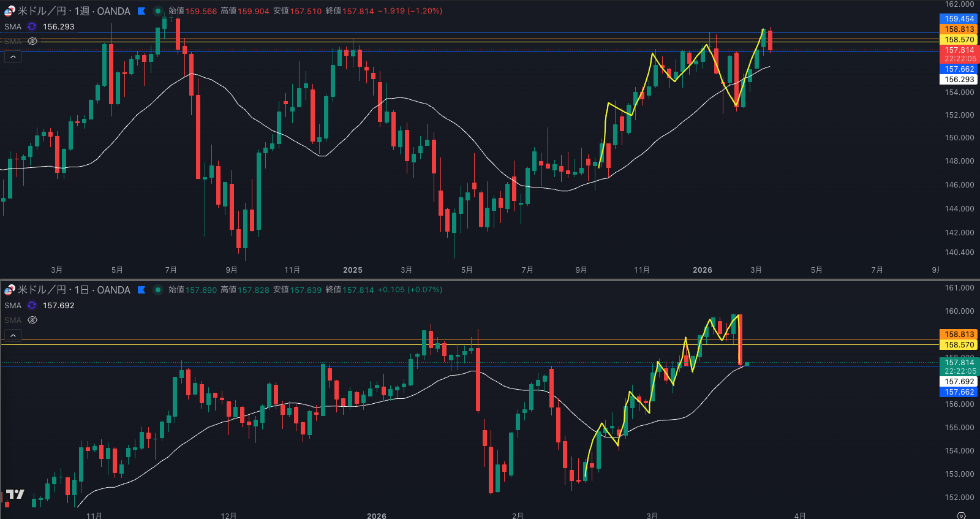Image resolution: width=980 pixels, height=519 pixels.
Task: Click the 米ドル/円 1週 OANDA symbol title
Action: coord(73,11)
